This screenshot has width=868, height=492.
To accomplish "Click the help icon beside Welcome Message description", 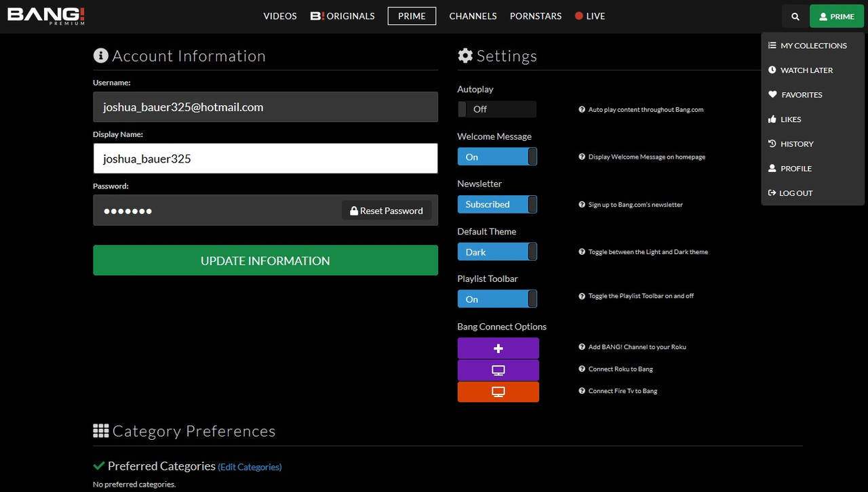I will pyautogui.click(x=582, y=157).
